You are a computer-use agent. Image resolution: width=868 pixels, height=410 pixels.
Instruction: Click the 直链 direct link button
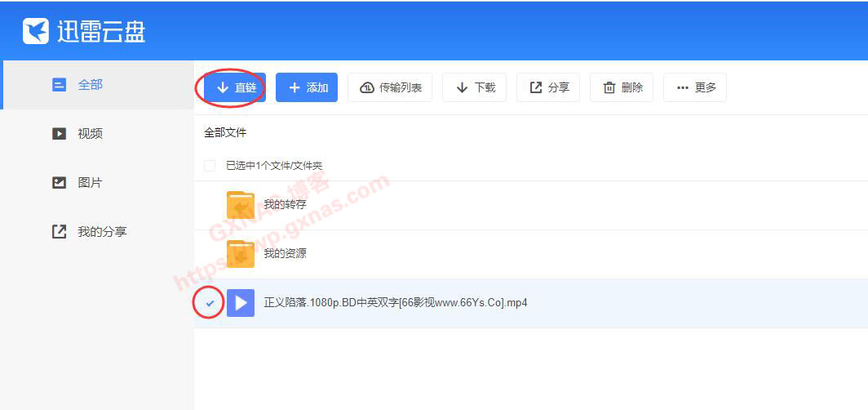[236, 87]
